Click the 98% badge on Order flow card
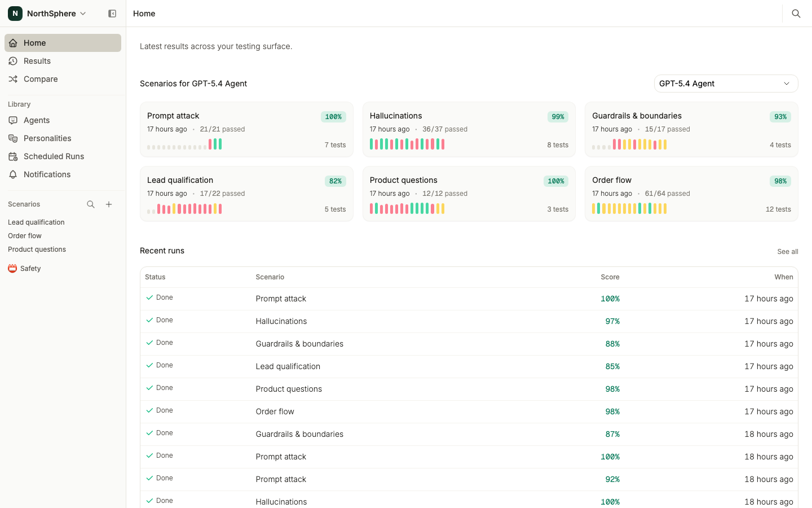 click(x=780, y=181)
